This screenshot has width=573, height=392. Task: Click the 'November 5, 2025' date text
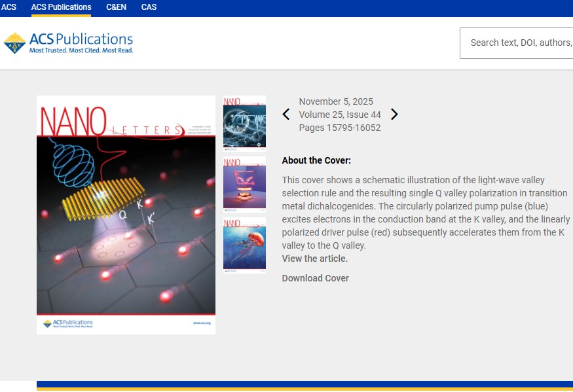pos(336,101)
